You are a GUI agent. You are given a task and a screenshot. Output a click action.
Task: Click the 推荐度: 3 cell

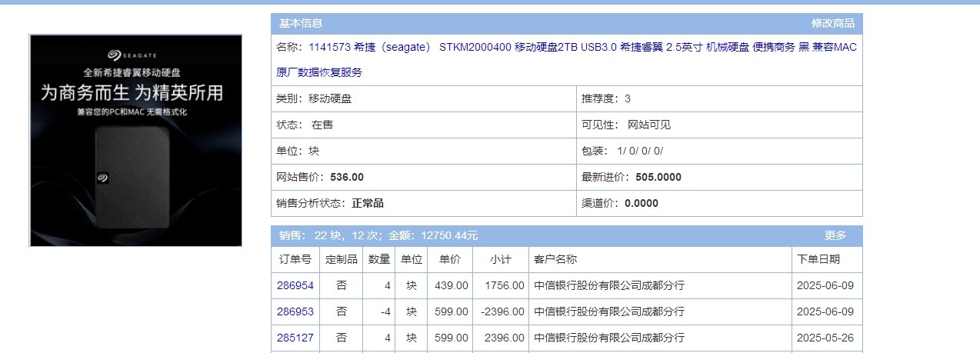[719, 98]
